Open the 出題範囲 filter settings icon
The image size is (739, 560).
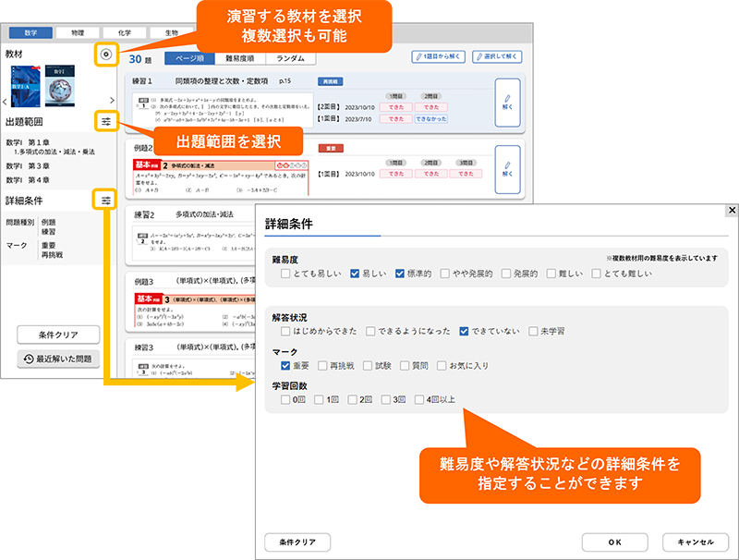[106, 121]
